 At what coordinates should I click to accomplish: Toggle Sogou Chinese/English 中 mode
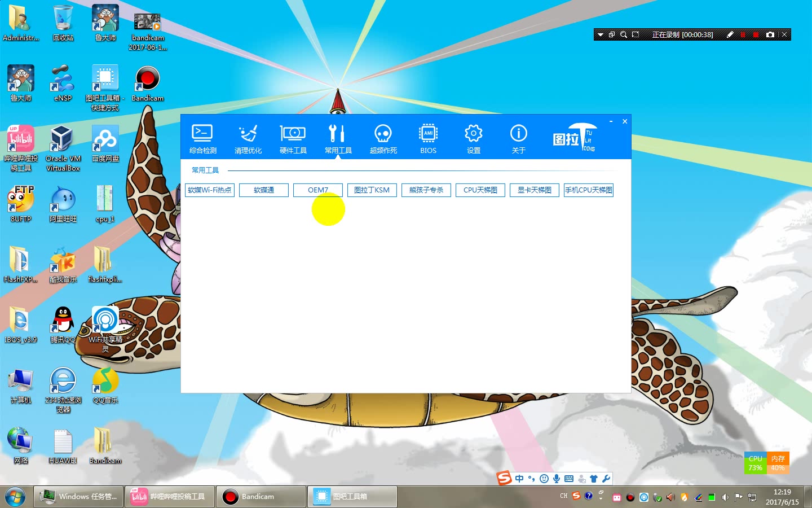point(519,479)
